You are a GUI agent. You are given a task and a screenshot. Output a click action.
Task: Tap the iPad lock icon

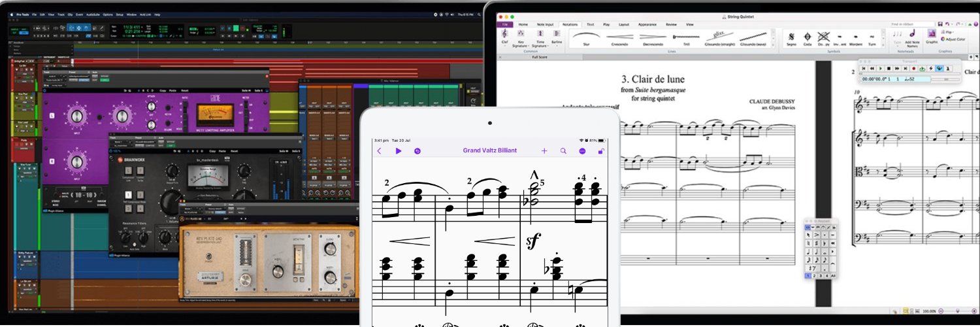(601, 151)
